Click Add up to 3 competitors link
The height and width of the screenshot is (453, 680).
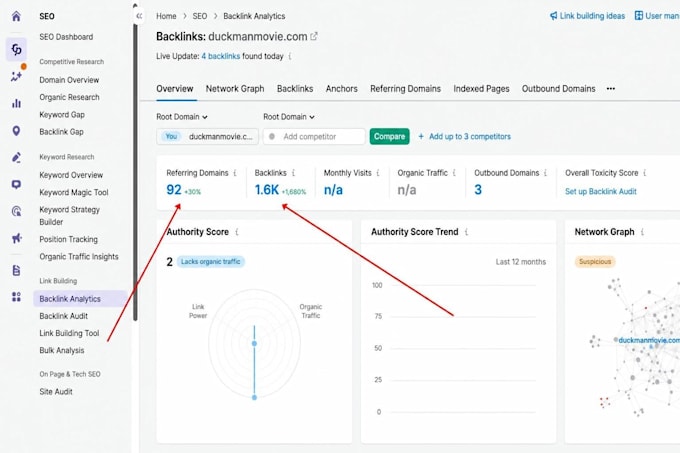pos(464,137)
